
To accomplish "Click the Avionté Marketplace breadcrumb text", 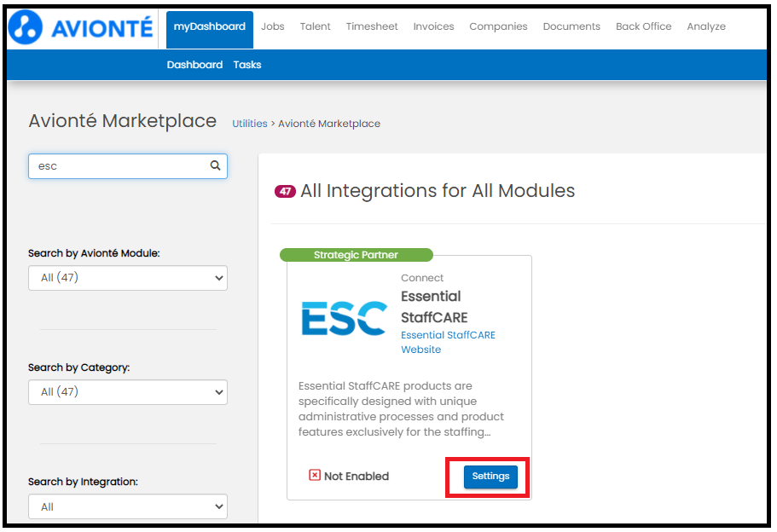I will pos(329,124).
